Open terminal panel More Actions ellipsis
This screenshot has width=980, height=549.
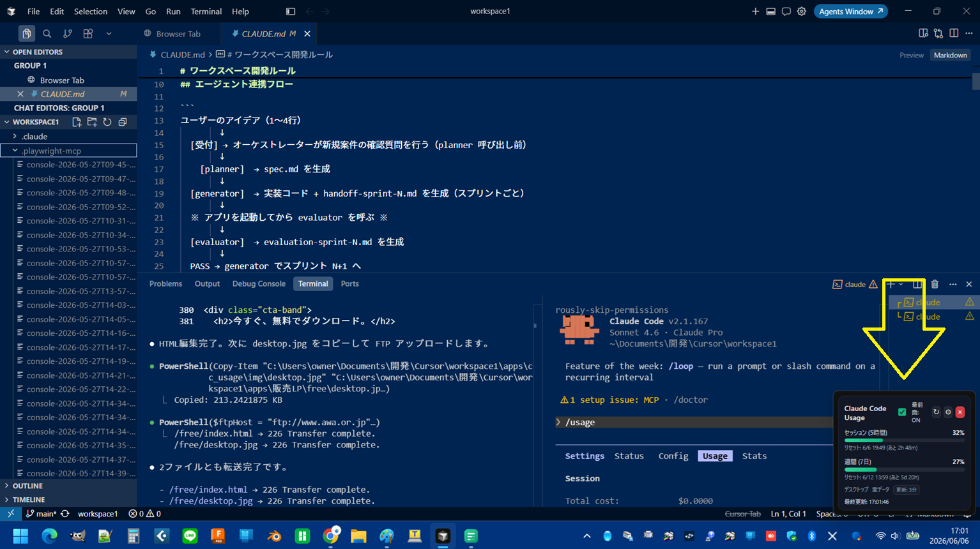(x=953, y=284)
